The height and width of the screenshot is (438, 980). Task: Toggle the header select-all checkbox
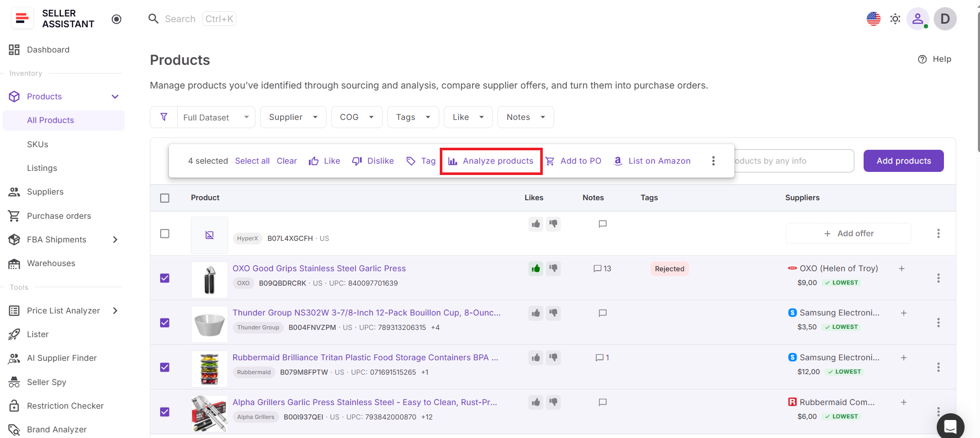pyautogui.click(x=165, y=198)
